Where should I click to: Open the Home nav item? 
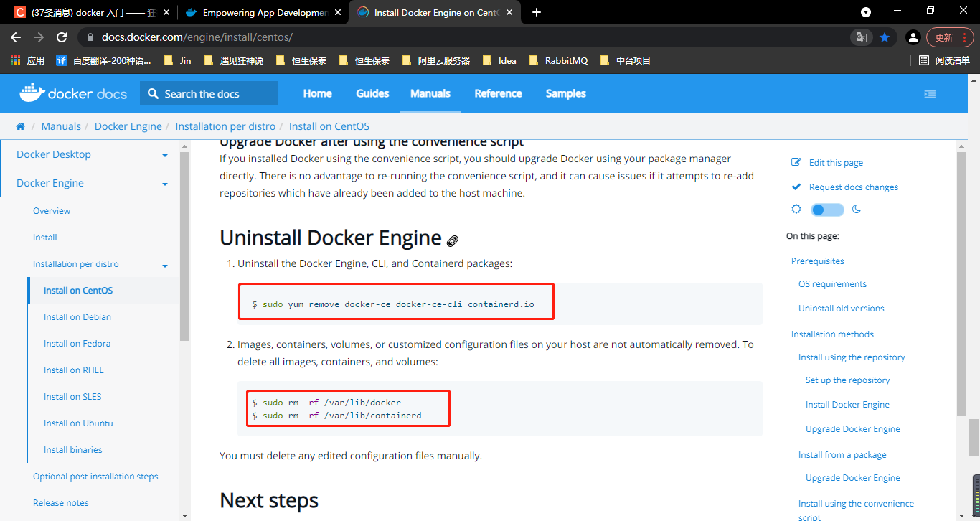[317, 93]
